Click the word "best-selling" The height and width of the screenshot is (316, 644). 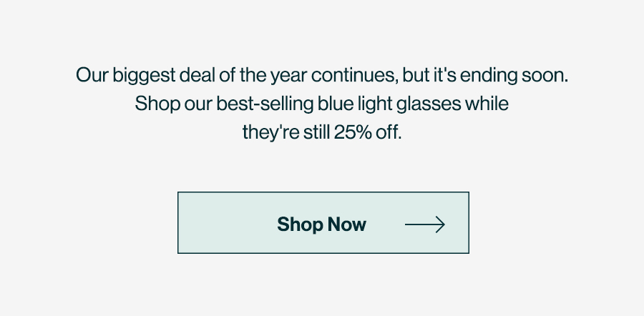(x=265, y=104)
